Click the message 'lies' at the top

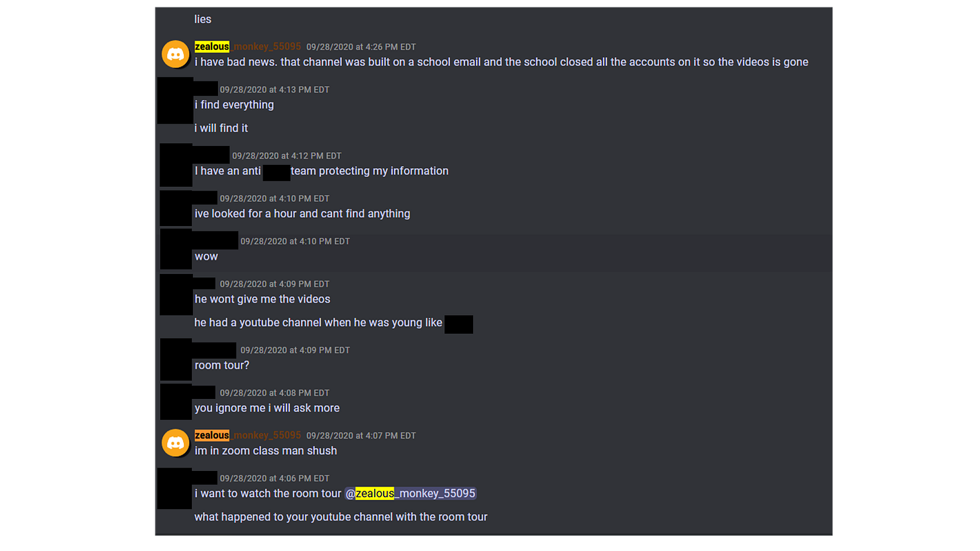pyautogui.click(x=203, y=20)
